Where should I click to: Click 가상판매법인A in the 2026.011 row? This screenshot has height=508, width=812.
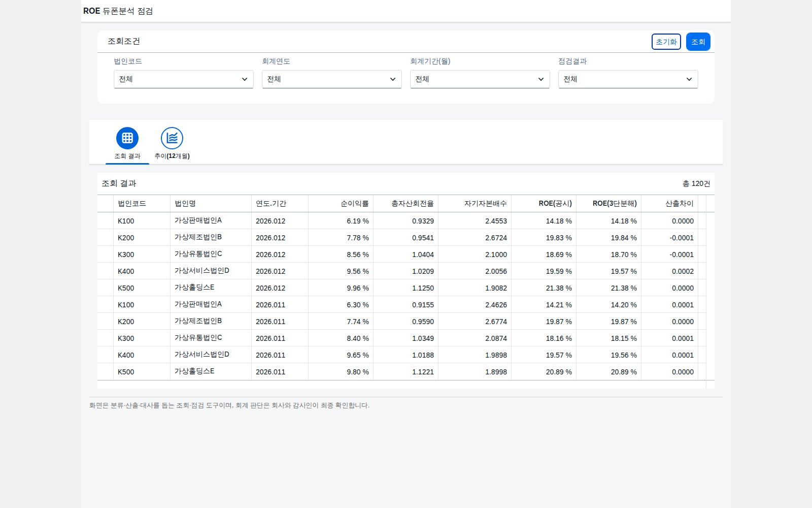click(198, 304)
